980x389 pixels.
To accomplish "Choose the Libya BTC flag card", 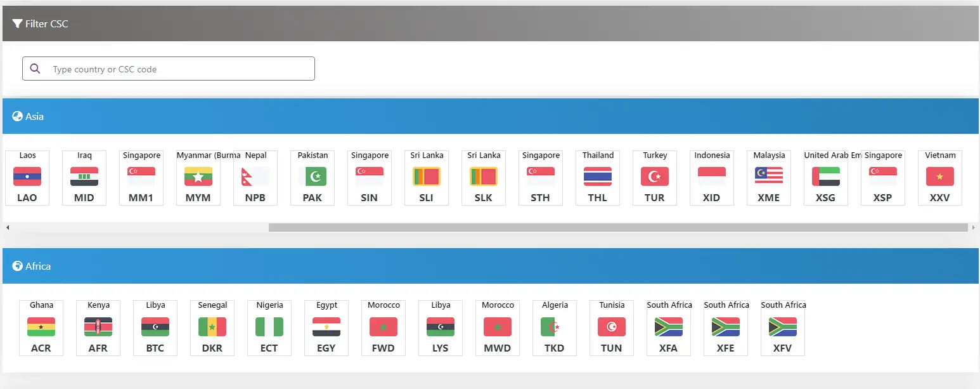I will tap(155, 328).
